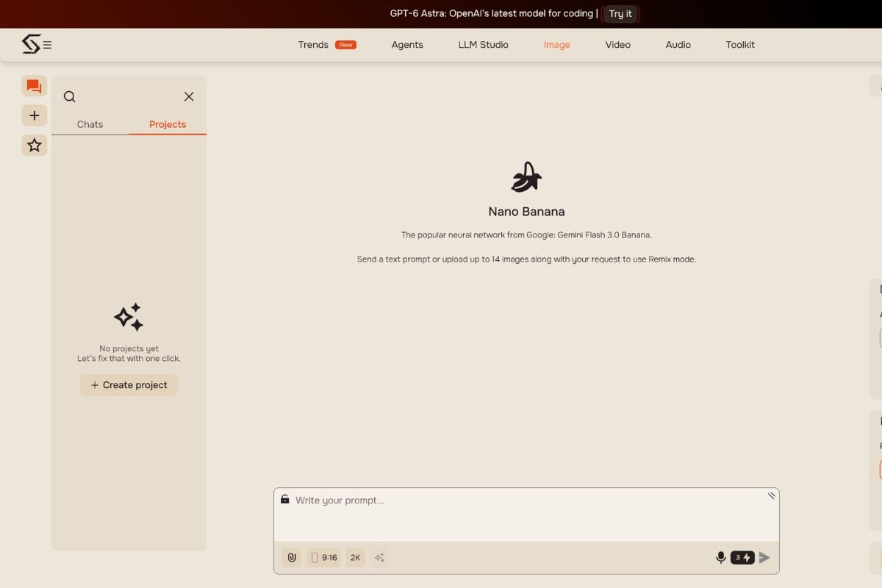The width and height of the screenshot is (882, 588).
Task: Open the 9:16 aspect ratio selector
Action: tap(323, 557)
